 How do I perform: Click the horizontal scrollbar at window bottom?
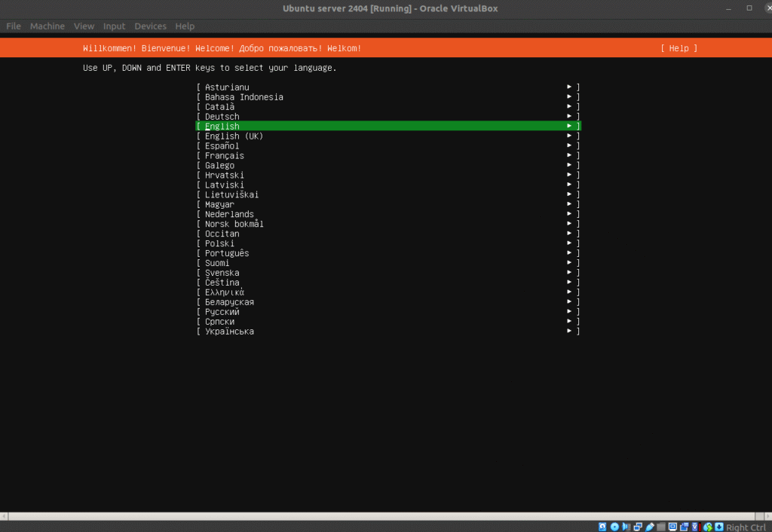pos(386,516)
